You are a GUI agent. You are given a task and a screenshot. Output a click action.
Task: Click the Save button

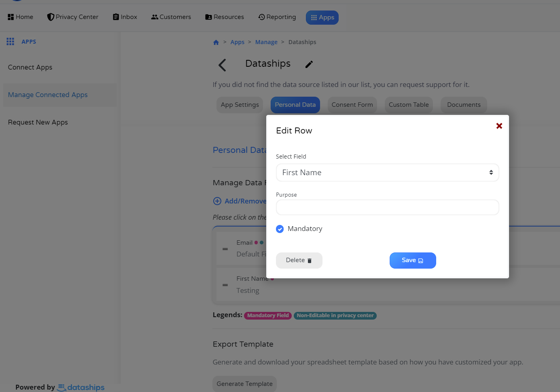point(413,261)
